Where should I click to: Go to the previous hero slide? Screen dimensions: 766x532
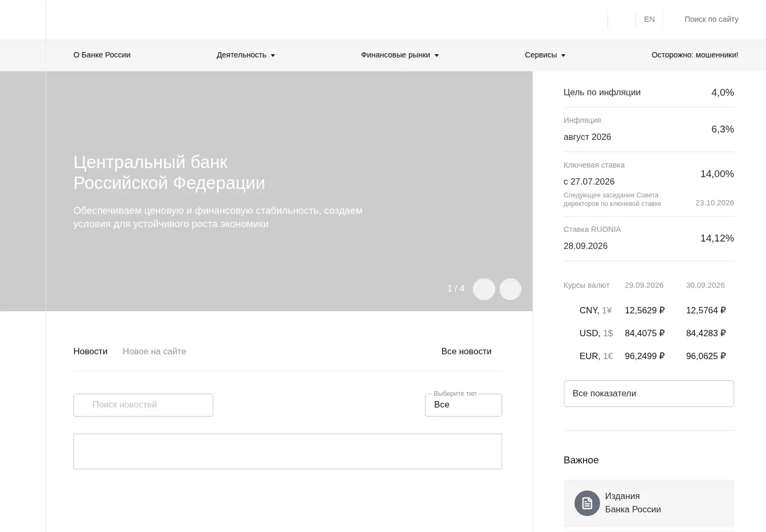[x=484, y=289]
